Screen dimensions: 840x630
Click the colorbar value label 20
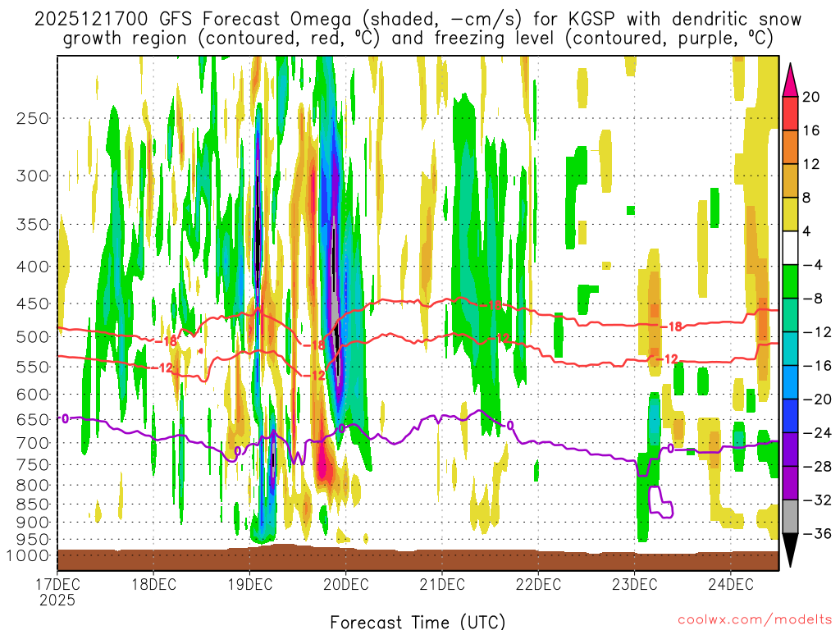point(811,97)
